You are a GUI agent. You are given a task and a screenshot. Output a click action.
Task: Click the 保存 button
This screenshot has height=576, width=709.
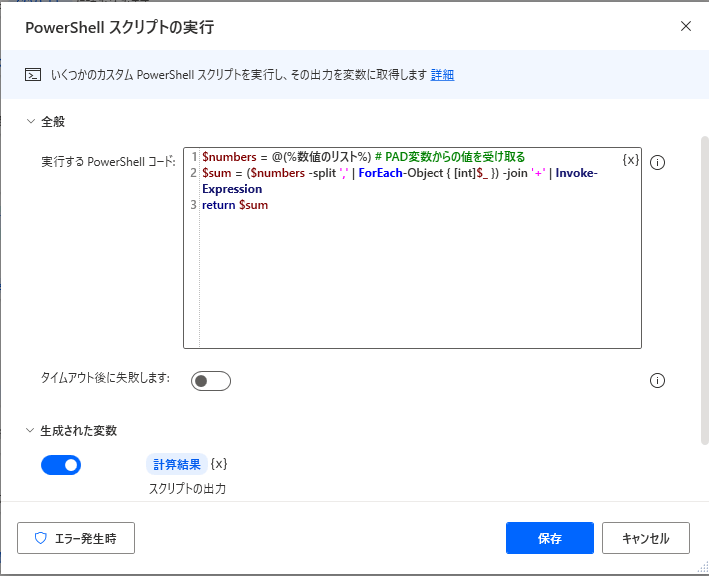point(549,538)
